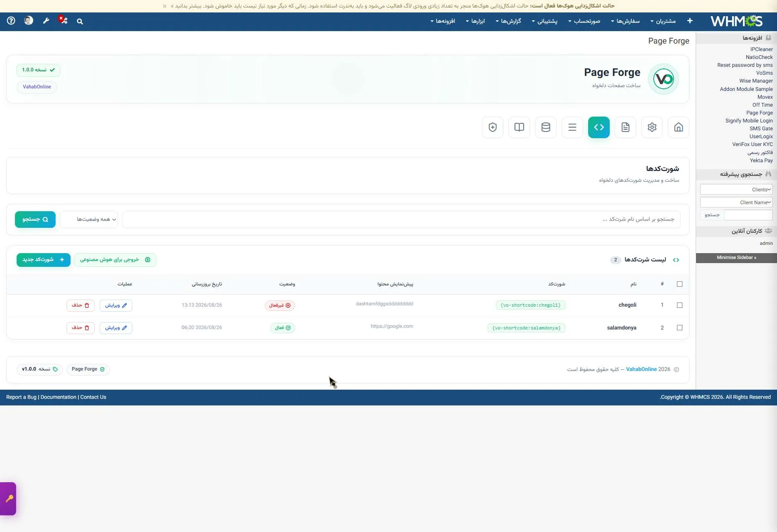Click the Documentation link in bottom bar
Viewport: 777px width, 532px height.
point(59,397)
